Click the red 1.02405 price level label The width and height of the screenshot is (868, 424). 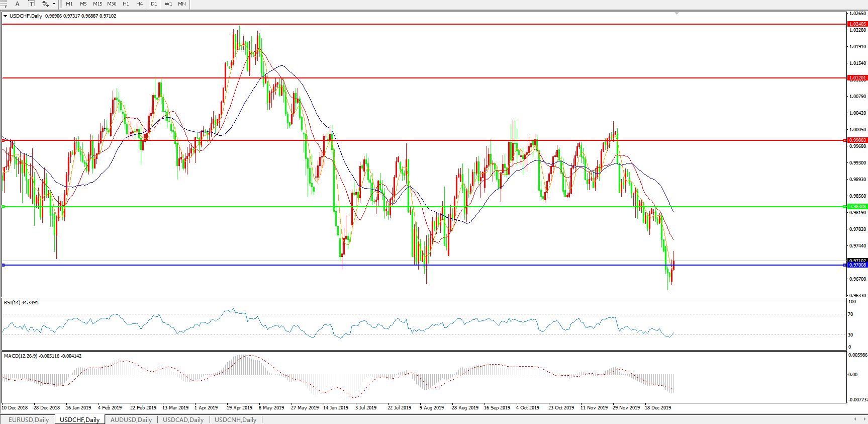click(x=857, y=24)
